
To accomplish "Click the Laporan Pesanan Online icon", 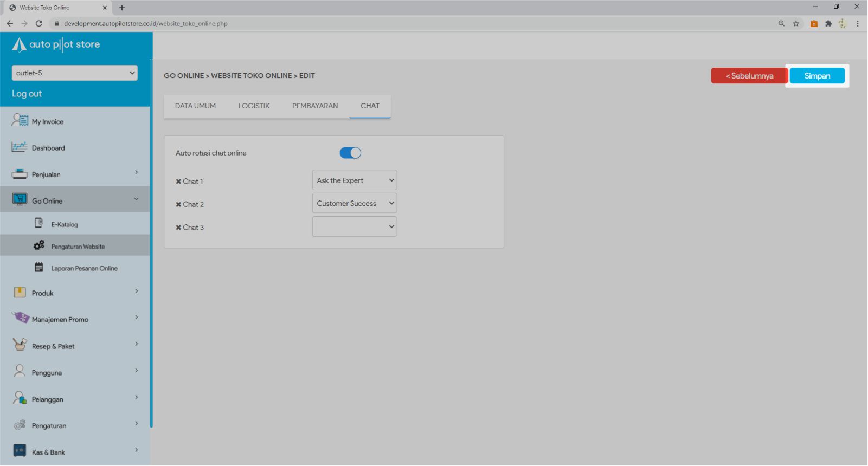I will pyautogui.click(x=39, y=267).
